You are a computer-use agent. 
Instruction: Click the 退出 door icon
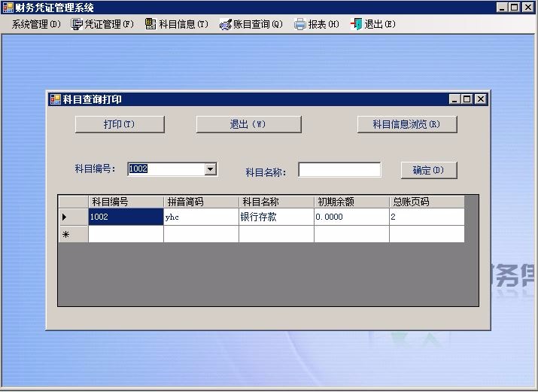point(356,24)
